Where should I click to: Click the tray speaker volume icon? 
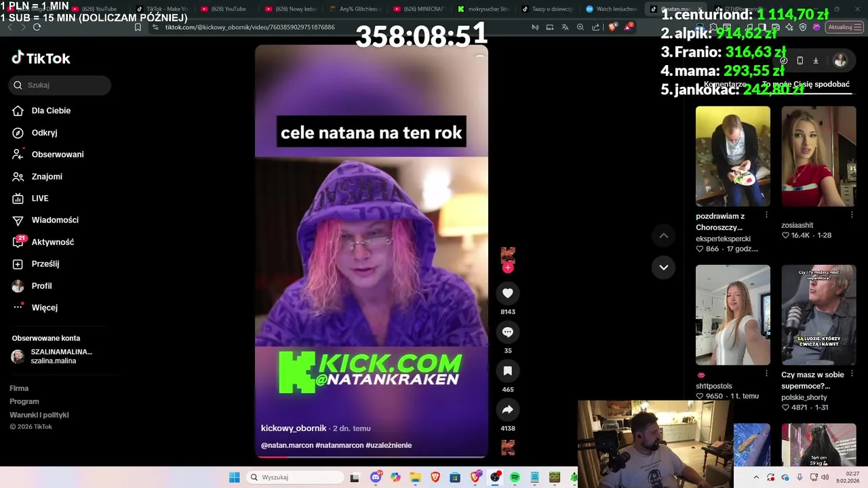click(x=825, y=477)
